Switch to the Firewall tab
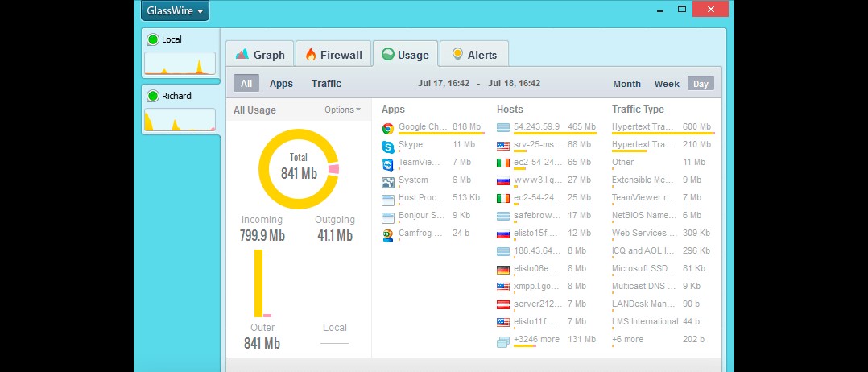 coord(333,54)
